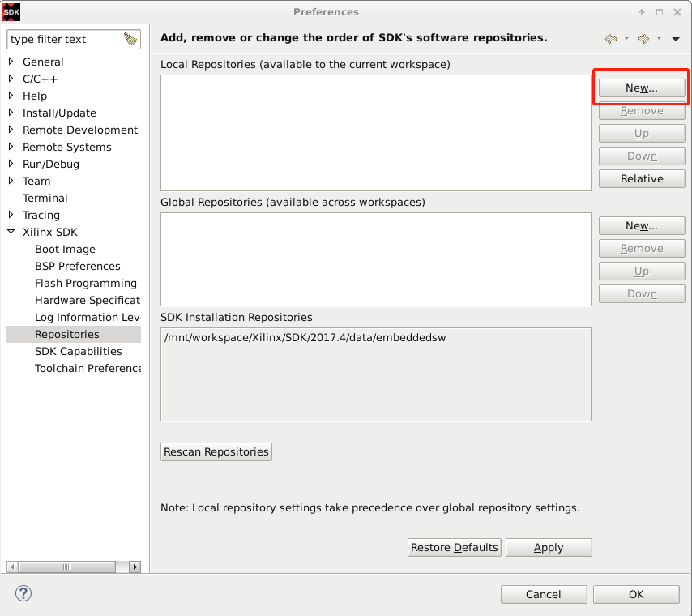Click the right arrow of the sidebar scrollbar
This screenshot has height=616, width=692.
pos(135,567)
